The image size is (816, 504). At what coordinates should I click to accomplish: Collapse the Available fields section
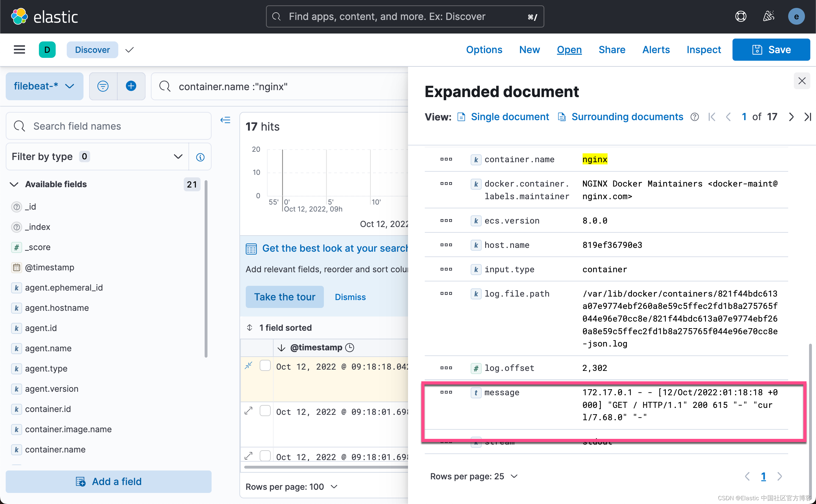pyautogui.click(x=14, y=184)
